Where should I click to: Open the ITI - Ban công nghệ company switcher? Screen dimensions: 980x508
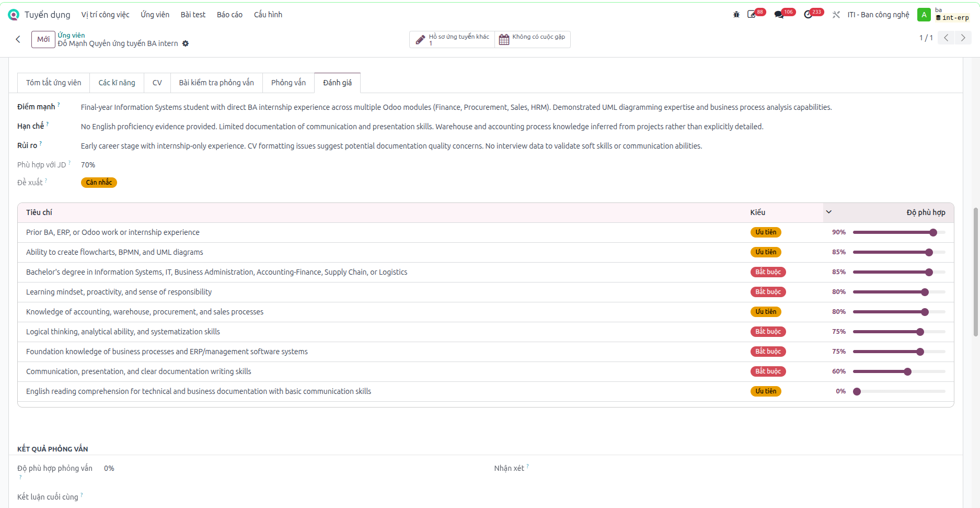[x=878, y=15]
